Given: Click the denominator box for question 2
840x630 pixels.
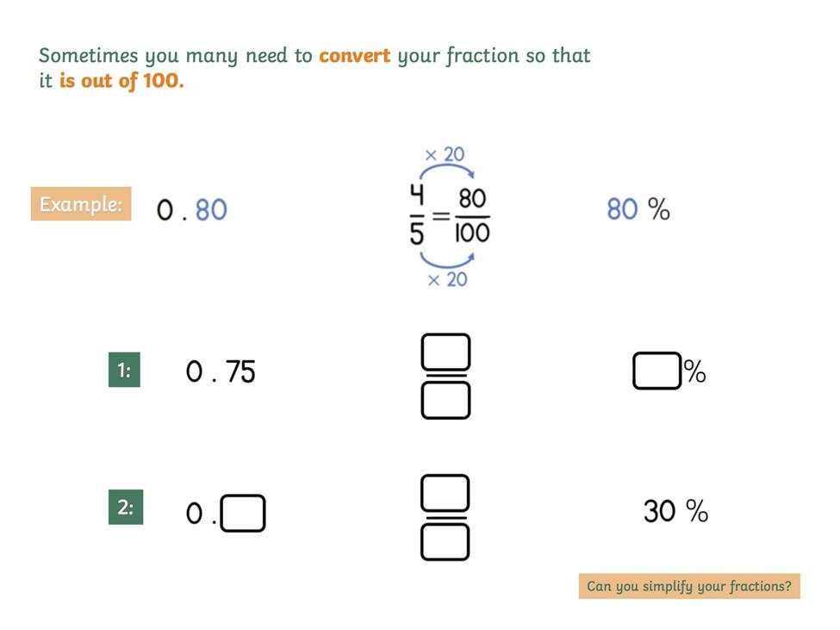Looking at the screenshot, I should coord(445,542).
